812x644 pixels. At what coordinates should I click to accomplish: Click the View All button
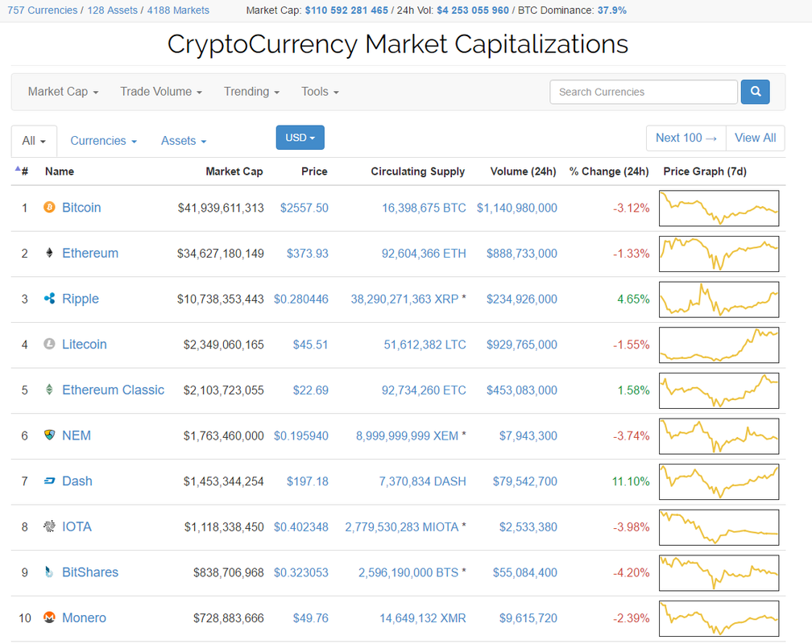coord(755,138)
